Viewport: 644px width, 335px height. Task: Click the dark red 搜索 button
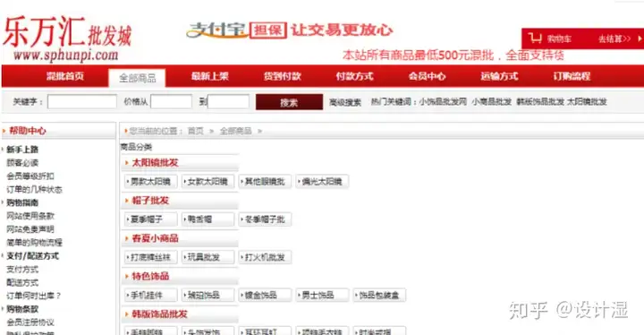tap(289, 102)
